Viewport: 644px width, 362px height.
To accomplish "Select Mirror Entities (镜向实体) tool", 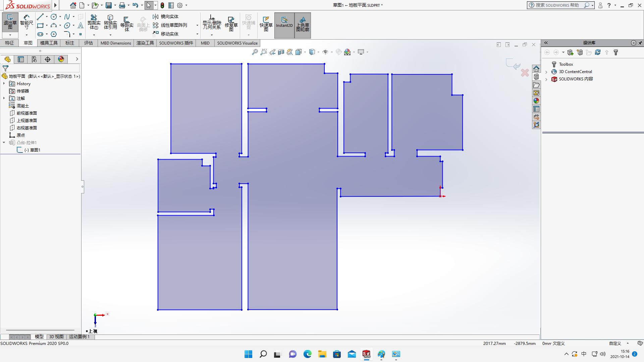I will pos(166,16).
